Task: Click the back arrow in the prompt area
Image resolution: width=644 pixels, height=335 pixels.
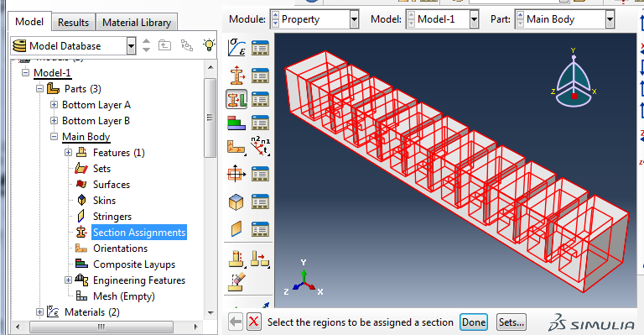Action: [x=236, y=322]
